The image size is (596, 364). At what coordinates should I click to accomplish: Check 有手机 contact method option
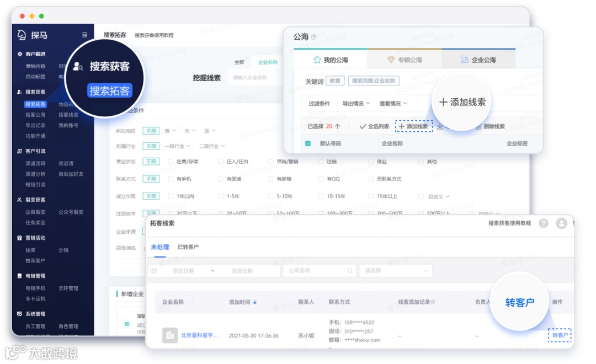coord(171,179)
